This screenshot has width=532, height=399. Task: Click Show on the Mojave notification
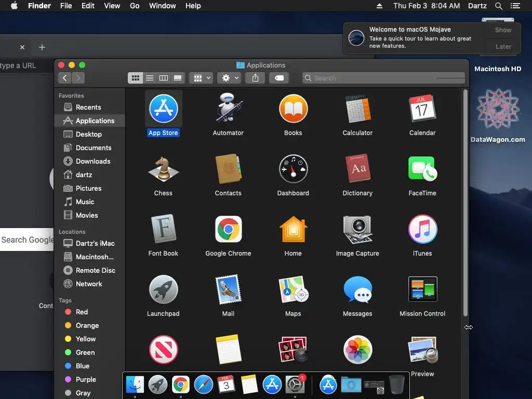503,30
